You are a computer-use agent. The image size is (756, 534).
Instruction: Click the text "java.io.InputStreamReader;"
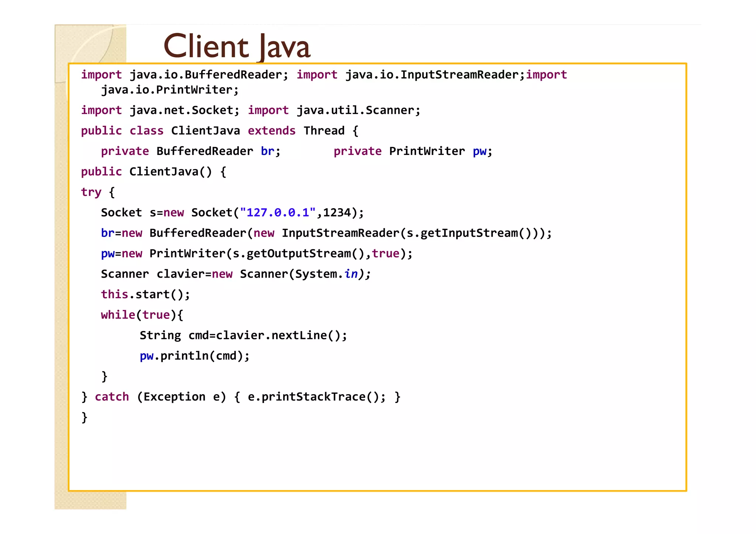pos(435,75)
